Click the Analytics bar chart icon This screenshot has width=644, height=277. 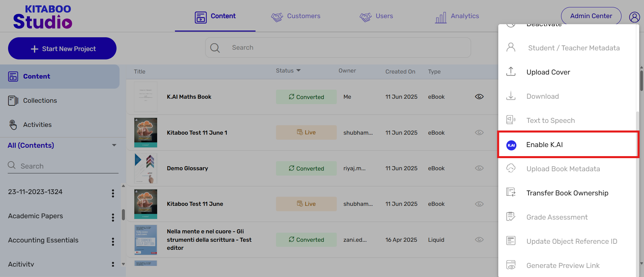(x=441, y=17)
